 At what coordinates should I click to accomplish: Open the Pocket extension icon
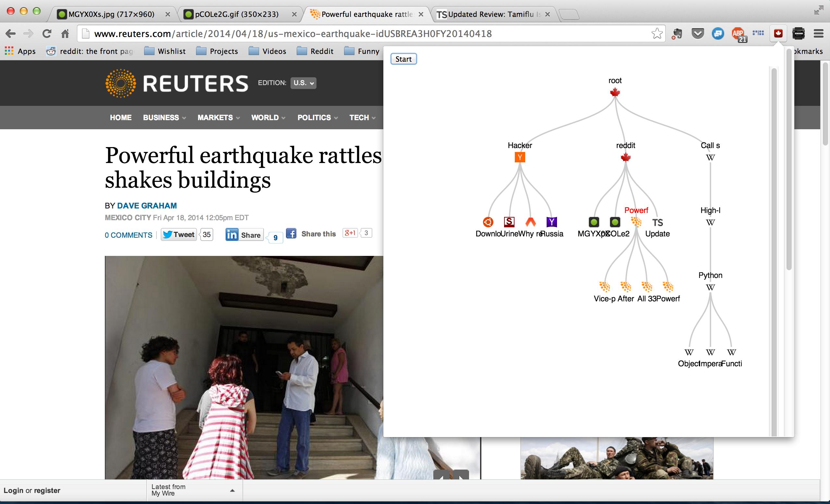[698, 34]
